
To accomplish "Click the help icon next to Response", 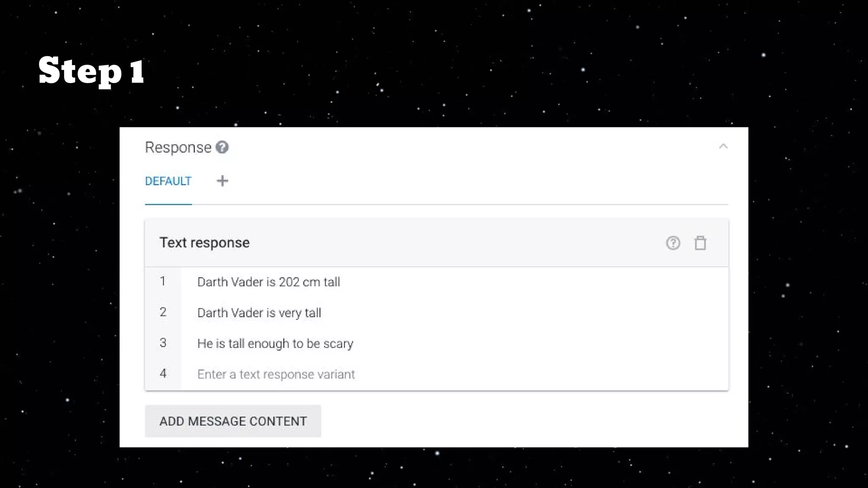I will tap(222, 147).
